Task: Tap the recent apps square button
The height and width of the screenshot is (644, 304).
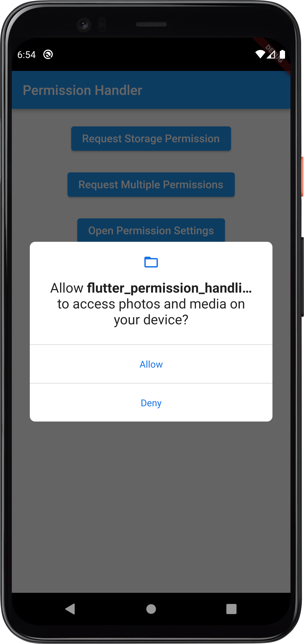Action: pos(231,609)
